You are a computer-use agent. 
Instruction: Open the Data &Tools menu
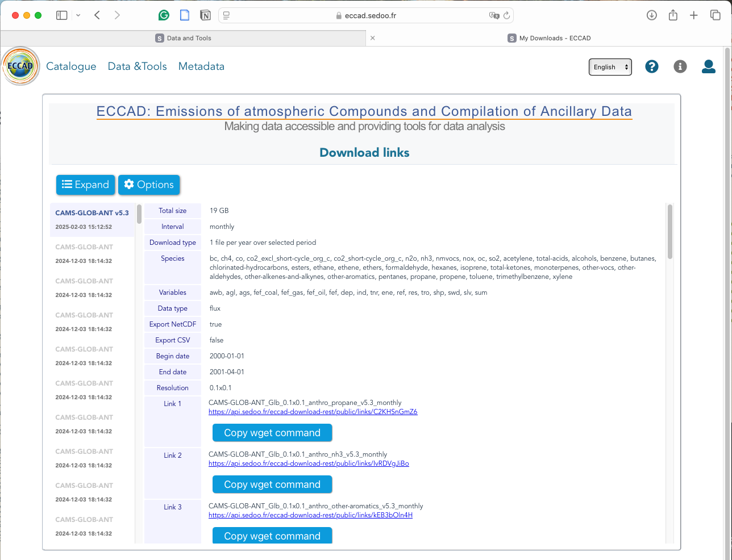(138, 66)
